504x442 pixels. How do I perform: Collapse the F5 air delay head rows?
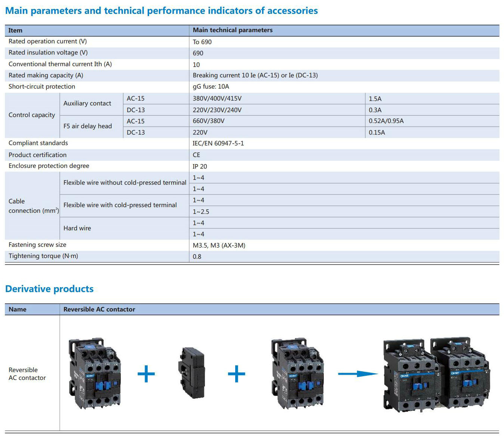(x=88, y=126)
